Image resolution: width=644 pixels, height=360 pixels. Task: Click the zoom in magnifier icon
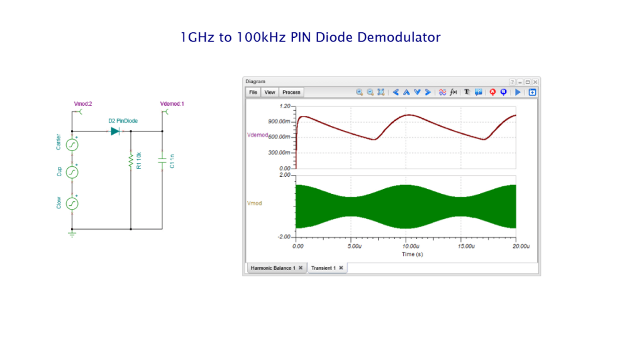click(359, 92)
